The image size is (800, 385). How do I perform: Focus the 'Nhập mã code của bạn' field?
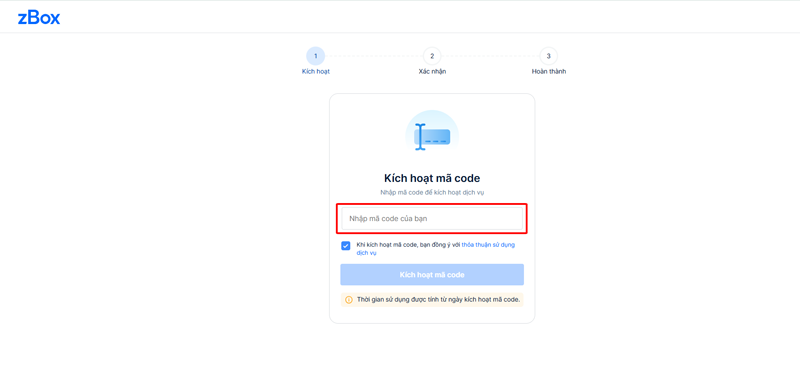[x=432, y=218]
